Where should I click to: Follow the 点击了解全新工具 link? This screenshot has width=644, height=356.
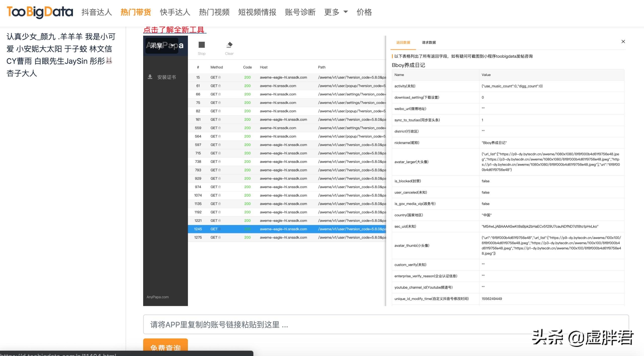click(x=175, y=30)
